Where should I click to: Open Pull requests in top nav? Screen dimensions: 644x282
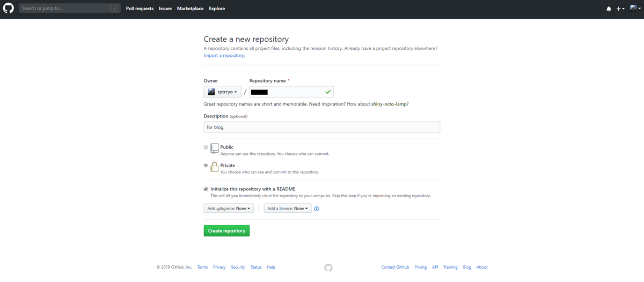pyautogui.click(x=140, y=9)
